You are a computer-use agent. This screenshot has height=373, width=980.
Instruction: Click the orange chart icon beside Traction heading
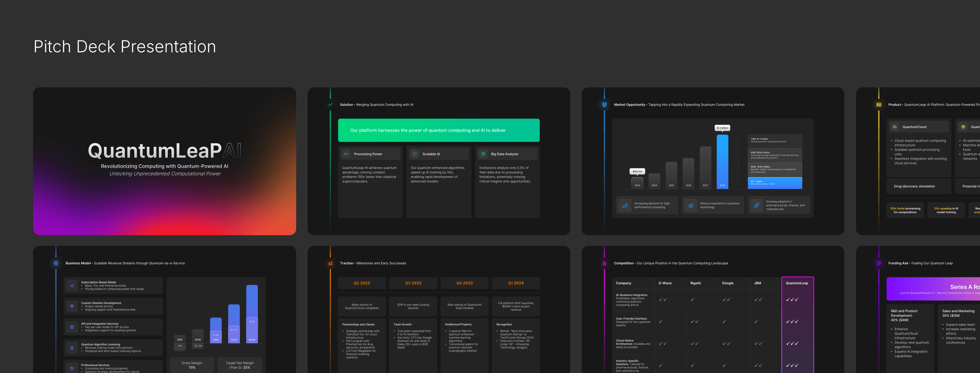pyautogui.click(x=330, y=264)
